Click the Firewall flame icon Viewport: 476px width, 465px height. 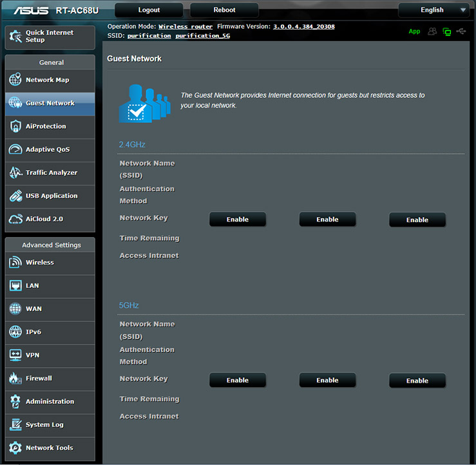point(15,378)
